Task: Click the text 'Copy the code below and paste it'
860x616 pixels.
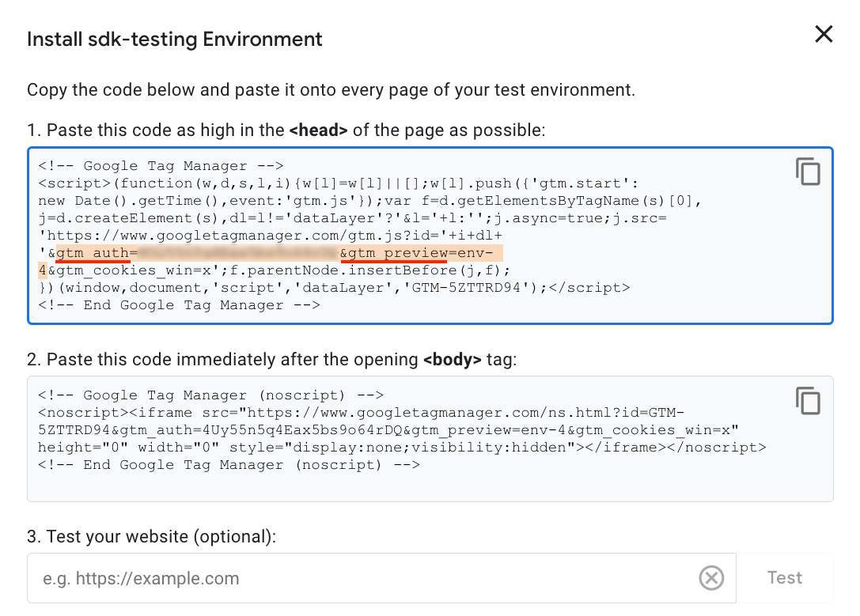Action: [x=161, y=90]
